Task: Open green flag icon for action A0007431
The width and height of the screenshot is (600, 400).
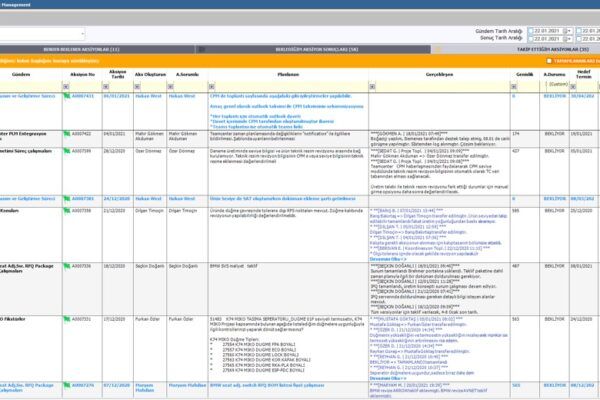Action: [67, 96]
